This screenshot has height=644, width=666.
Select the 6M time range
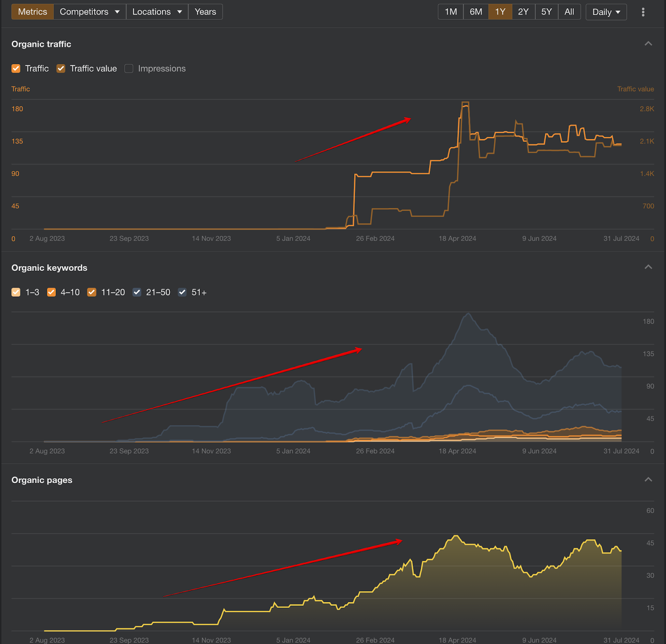pyautogui.click(x=476, y=12)
